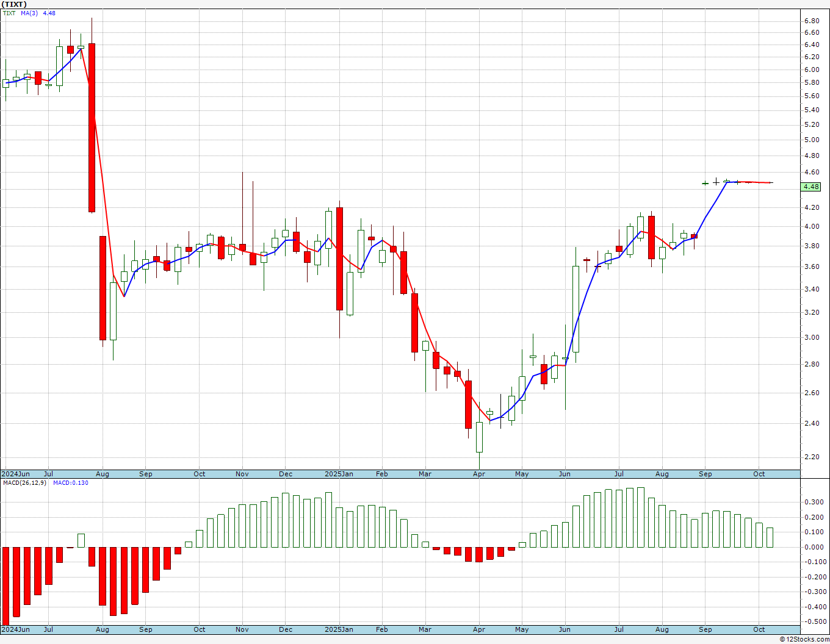
Task: Click 2024Jun on the price chart date axis
Action: [15, 474]
